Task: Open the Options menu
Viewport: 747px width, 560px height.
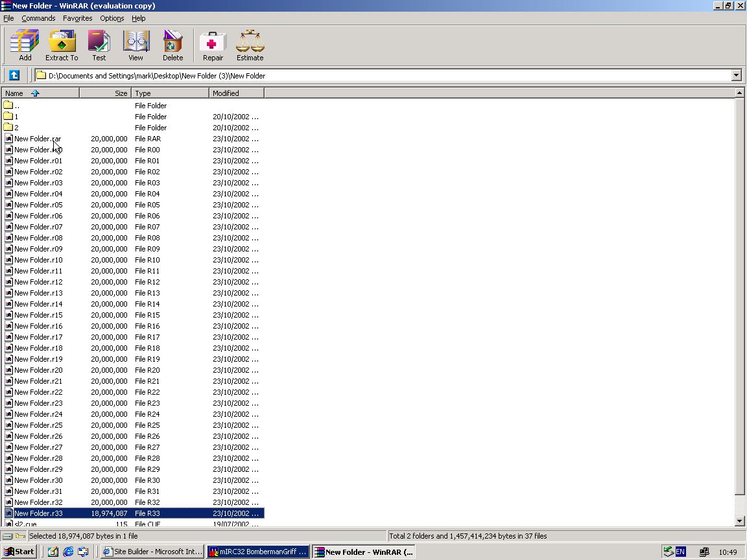Action: (x=112, y=18)
